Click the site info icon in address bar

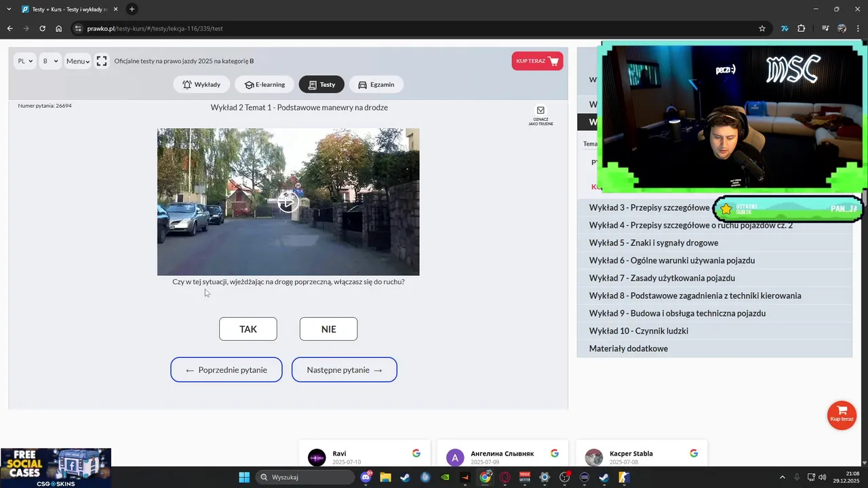click(78, 28)
